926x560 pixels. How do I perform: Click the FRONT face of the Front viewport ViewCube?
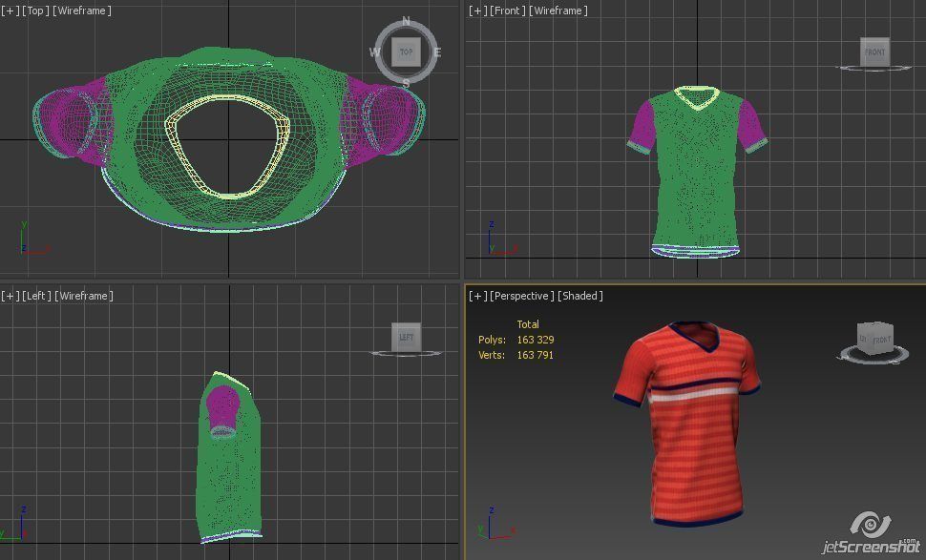(x=874, y=52)
